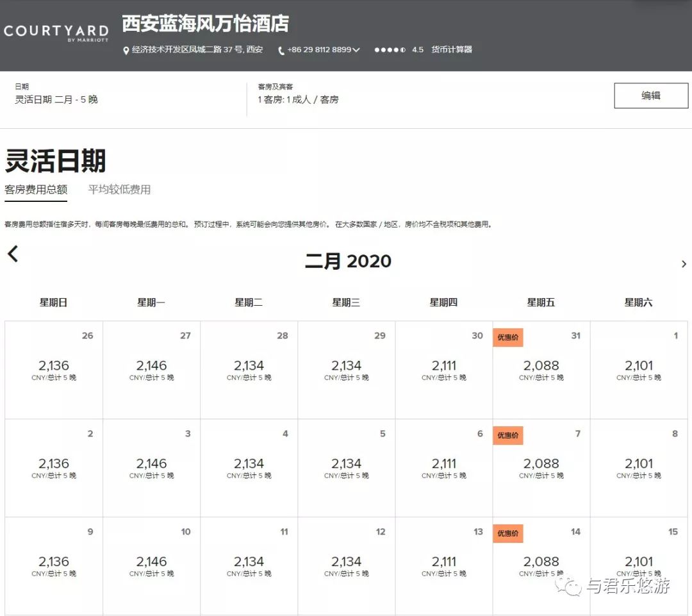Screen dimensions: 692x616
Task: Select the 客房费用总额 tab
Action: pos(36,190)
